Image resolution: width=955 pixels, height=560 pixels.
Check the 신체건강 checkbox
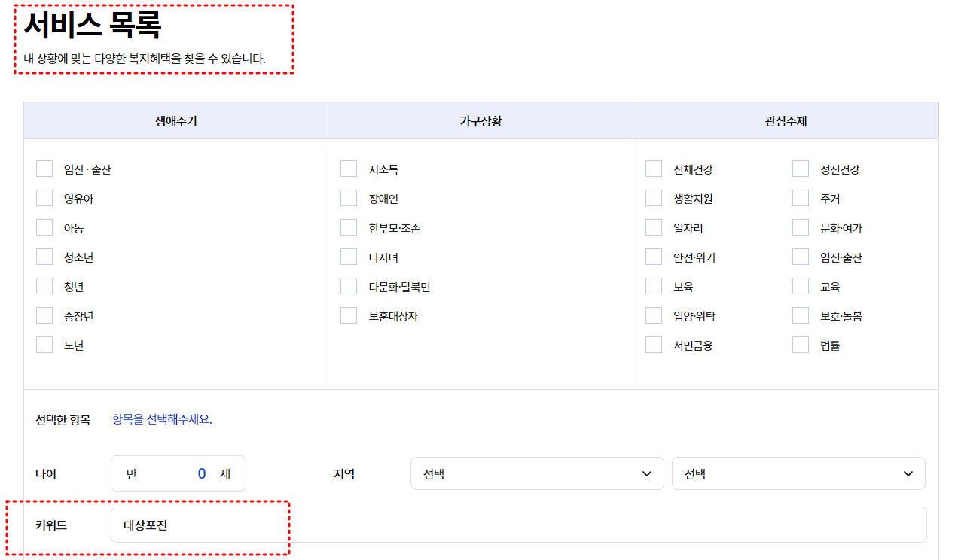(654, 169)
